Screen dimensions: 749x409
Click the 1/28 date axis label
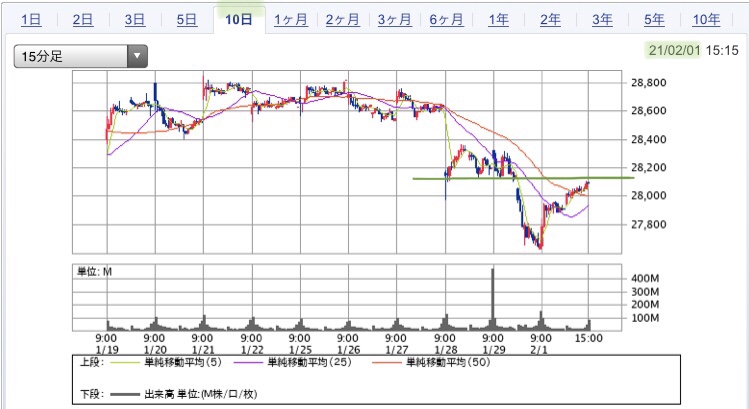click(446, 350)
